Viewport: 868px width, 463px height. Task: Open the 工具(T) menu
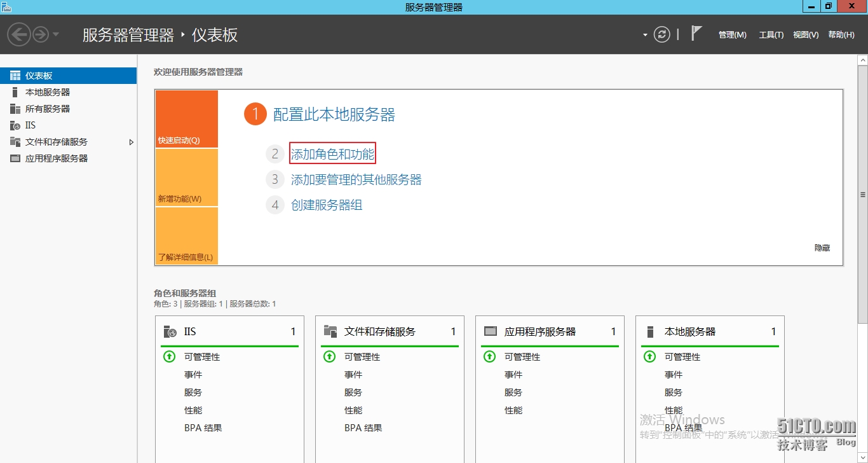point(771,35)
